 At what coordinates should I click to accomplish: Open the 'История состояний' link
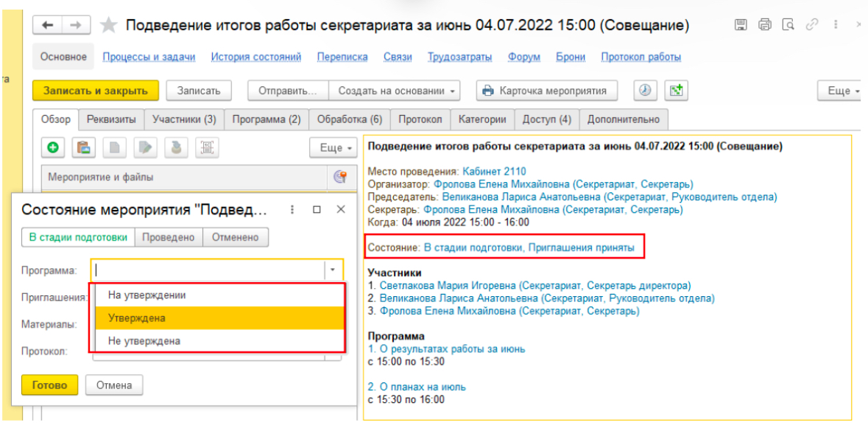pyautogui.click(x=256, y=57)
